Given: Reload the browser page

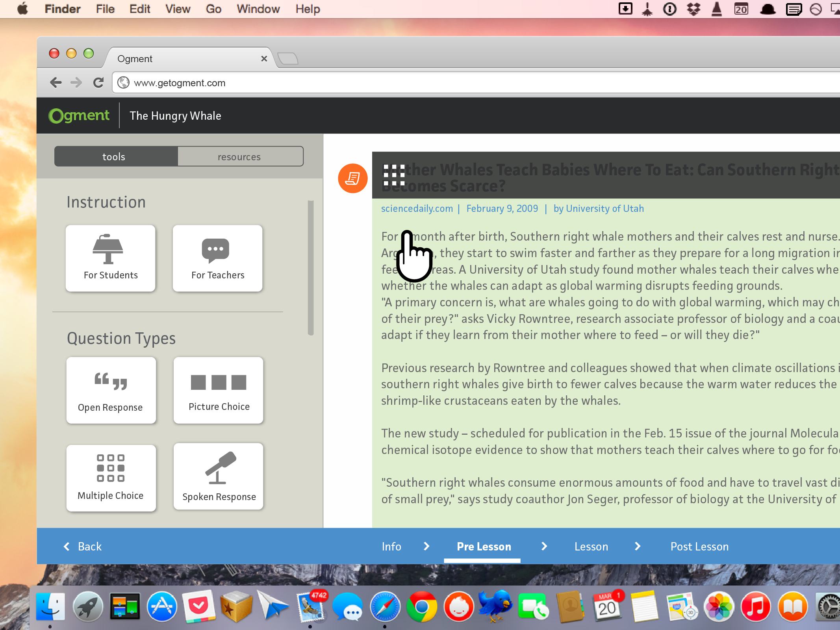Looking at the screenshot, I should 98,83.
